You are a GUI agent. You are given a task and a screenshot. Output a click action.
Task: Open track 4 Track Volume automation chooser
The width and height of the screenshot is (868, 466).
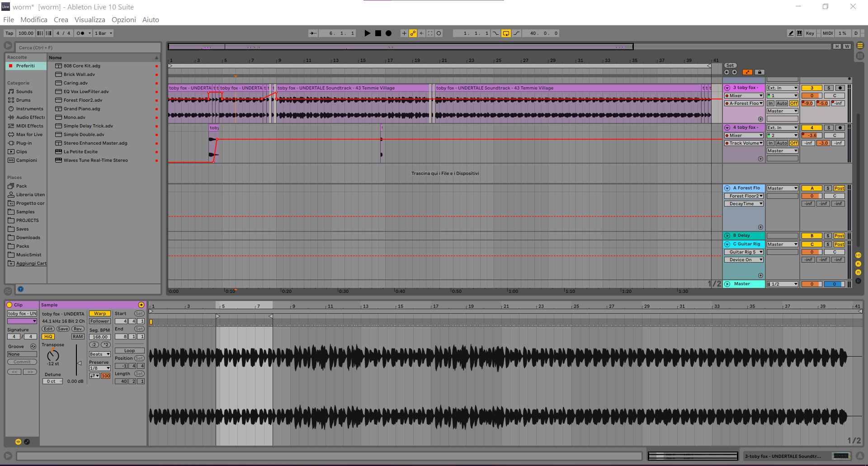[744, 143]
